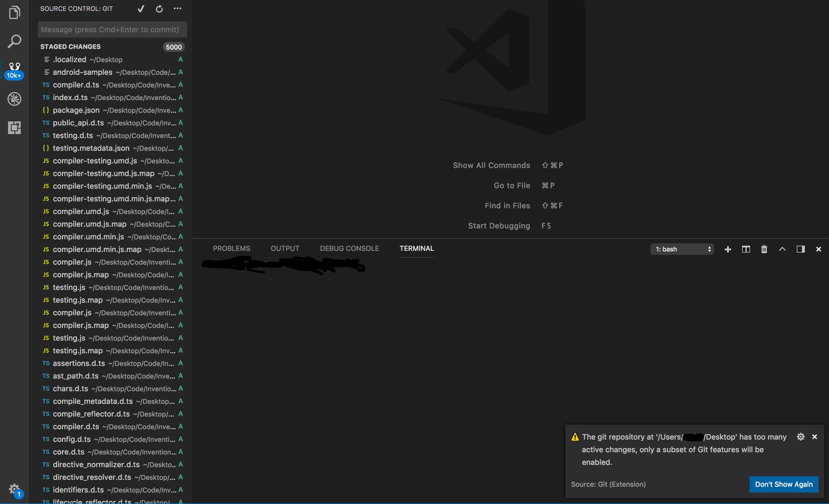This screenshot has height=504, width=829.
Task: Collapse the Staged Changes section
Action: (70, 46)
